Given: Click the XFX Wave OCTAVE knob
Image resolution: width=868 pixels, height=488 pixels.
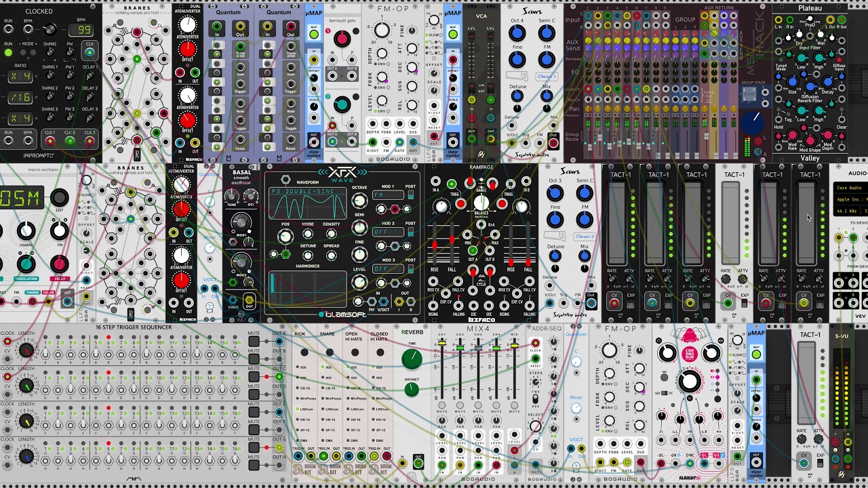Looking at the screenshot, I should [x=359, y=201].
